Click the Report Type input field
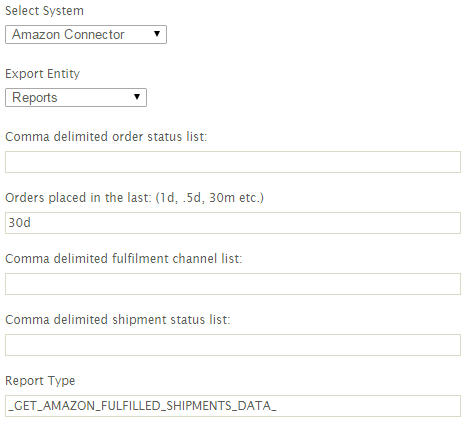Image resolution: width=472 pixels, height=429 pixels. pos(233,406)
